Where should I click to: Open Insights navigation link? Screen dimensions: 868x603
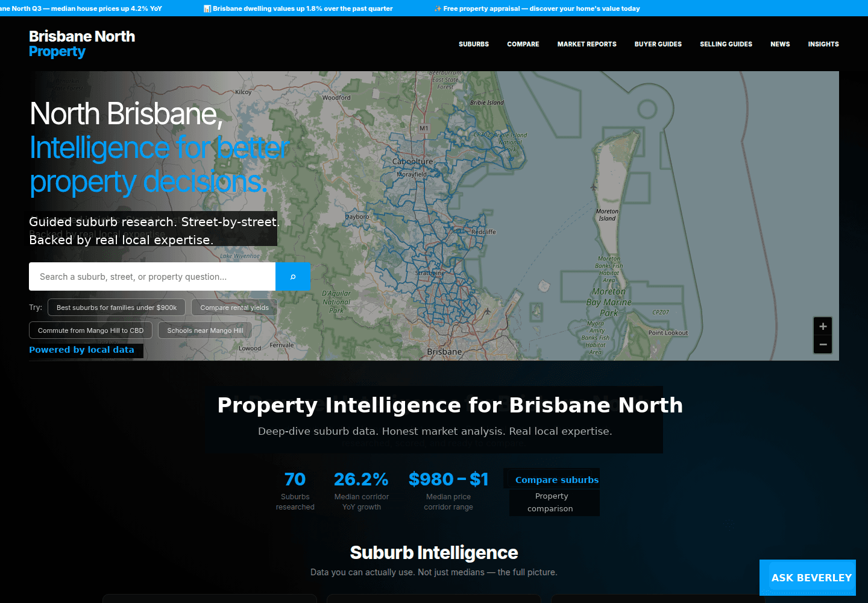click(823, 44)
